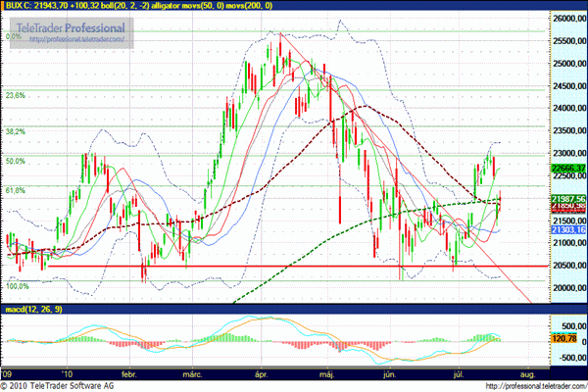Click the 'febr.' month label on time axis

click(129, 374)
